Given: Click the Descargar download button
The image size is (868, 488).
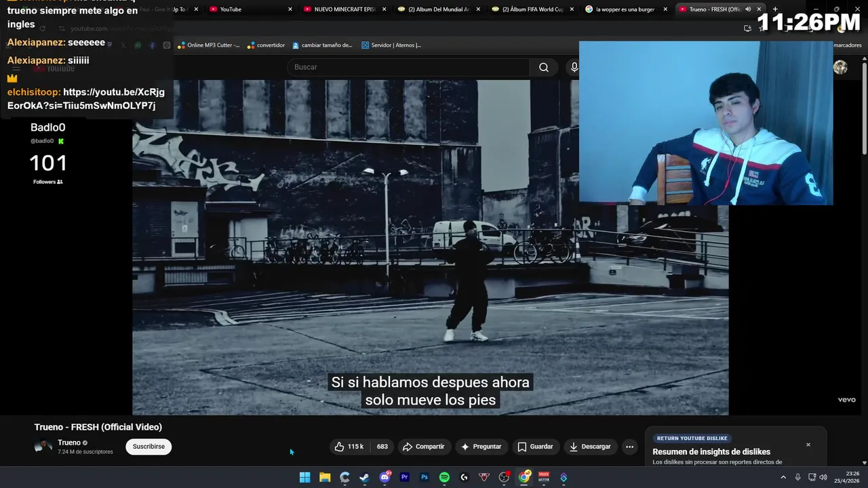Looking at the screenshot, I should tap(590, 447).
